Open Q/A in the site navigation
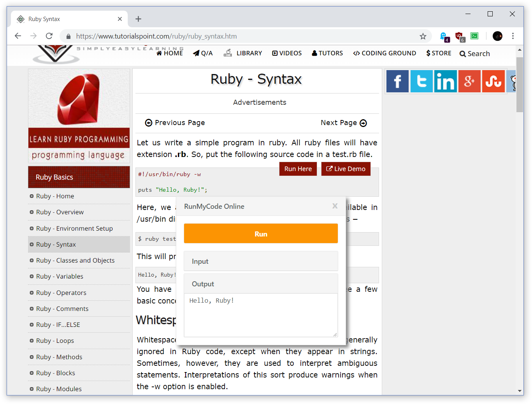The width and height of the screenshot is (532, 404). (203, 53)
